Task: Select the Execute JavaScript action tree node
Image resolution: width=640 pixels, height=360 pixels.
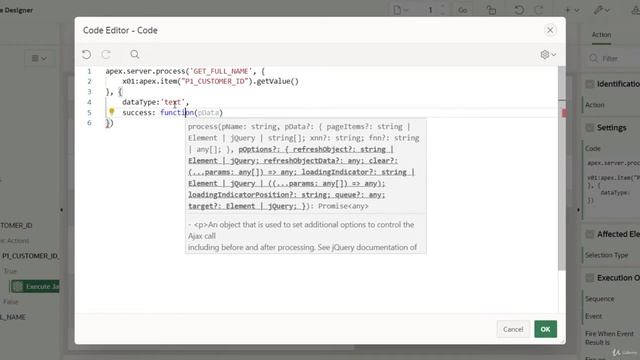Action: 36,287
